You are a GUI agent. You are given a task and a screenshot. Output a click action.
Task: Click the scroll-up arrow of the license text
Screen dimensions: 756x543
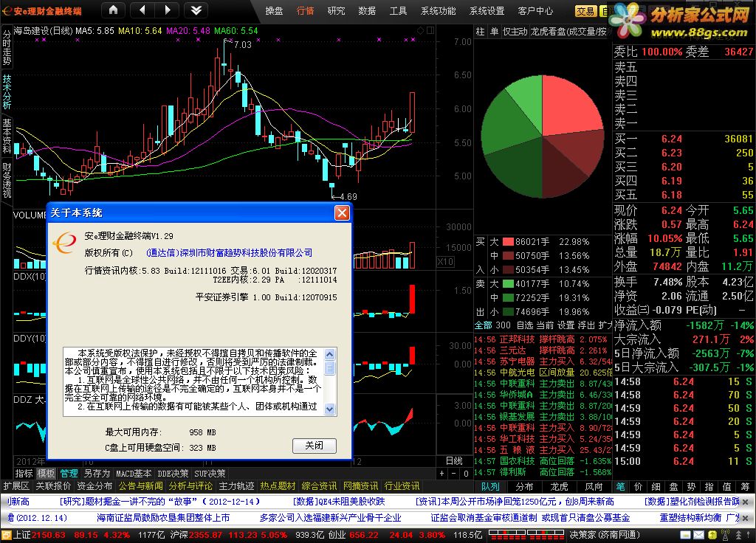pos(330,355)
